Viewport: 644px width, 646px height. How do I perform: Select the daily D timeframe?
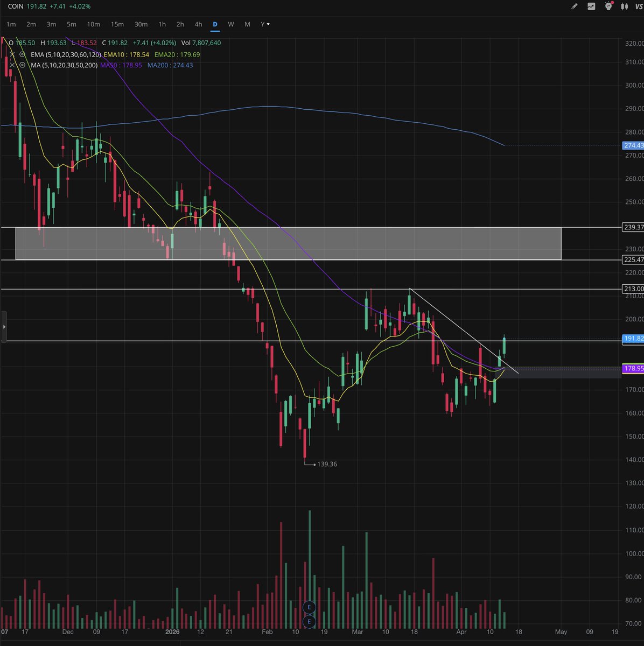tap(215, 24)
